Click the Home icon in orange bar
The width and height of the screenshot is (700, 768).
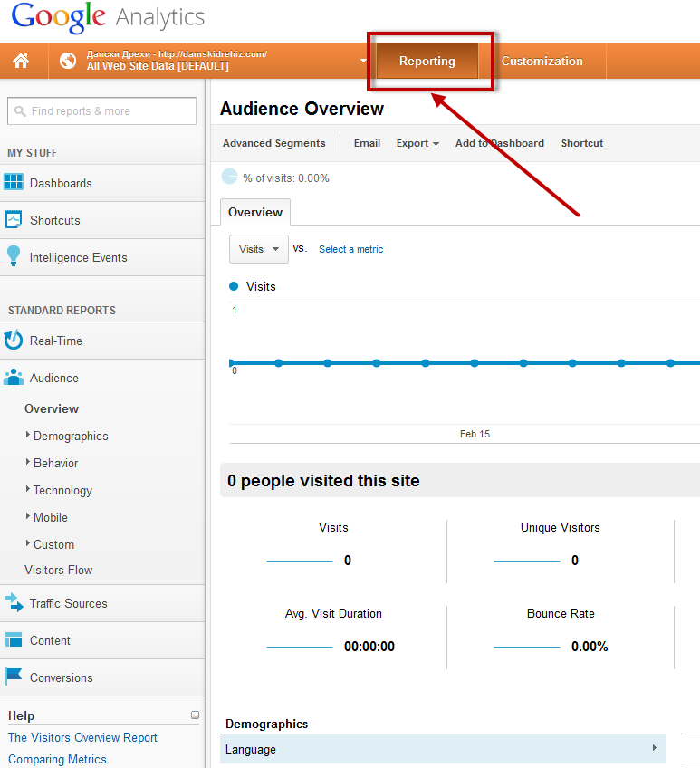pyautogui.click(x=21, y=62)
